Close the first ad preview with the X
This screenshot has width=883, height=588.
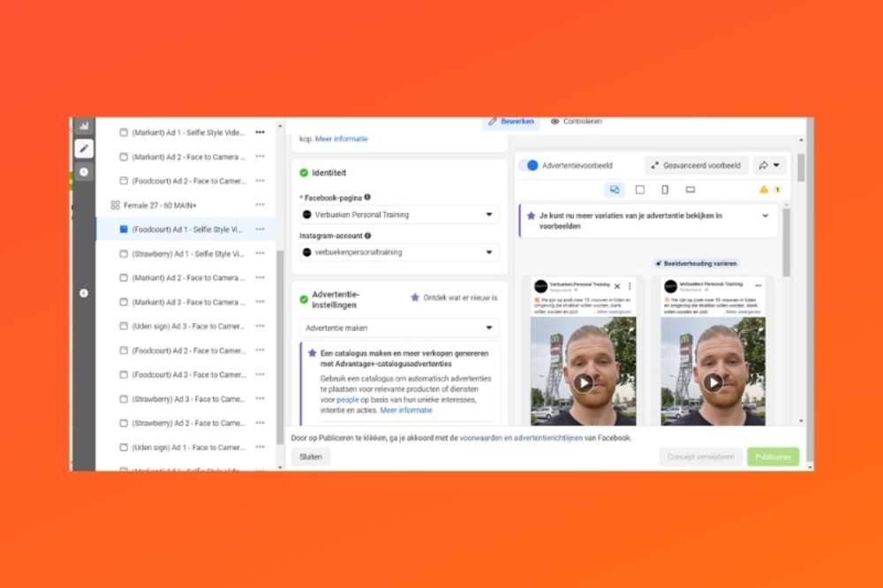pyautogui.click(x=617, y=286)
